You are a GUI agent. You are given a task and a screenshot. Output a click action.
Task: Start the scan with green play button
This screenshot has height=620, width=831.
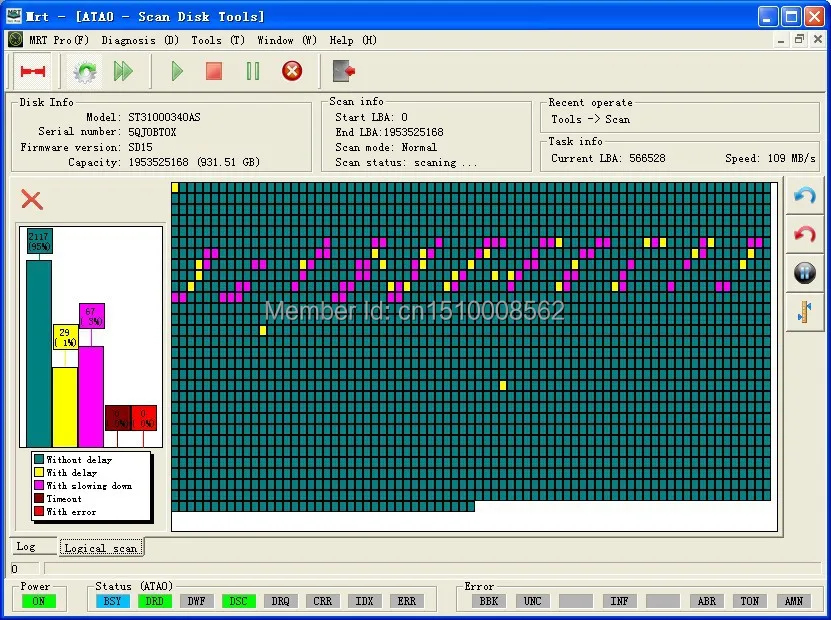177,71
